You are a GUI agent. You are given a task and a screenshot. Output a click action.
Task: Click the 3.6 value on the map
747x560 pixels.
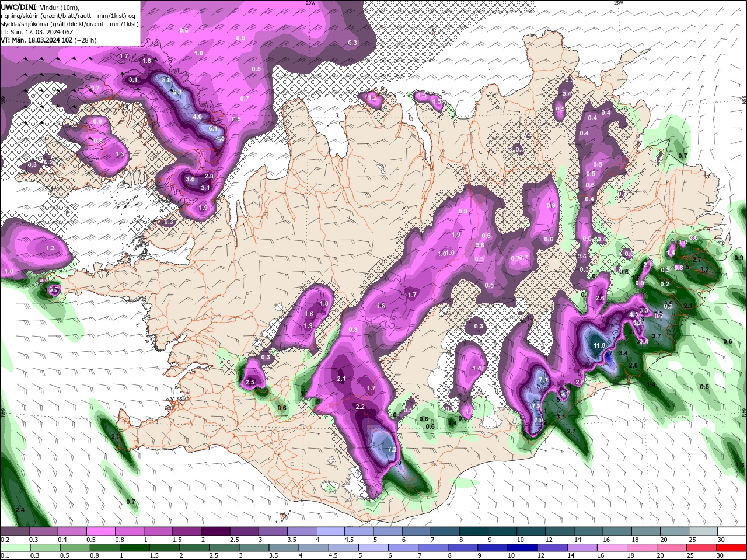[190, 180]
